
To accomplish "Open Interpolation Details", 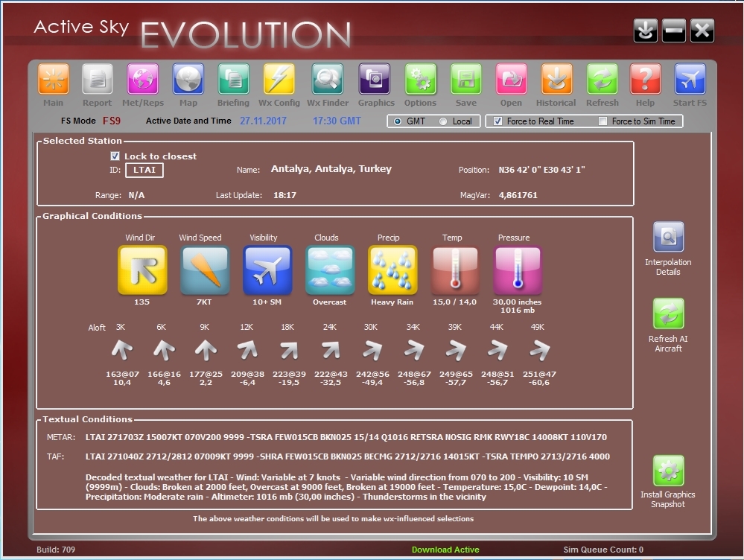I will [669, 236].
